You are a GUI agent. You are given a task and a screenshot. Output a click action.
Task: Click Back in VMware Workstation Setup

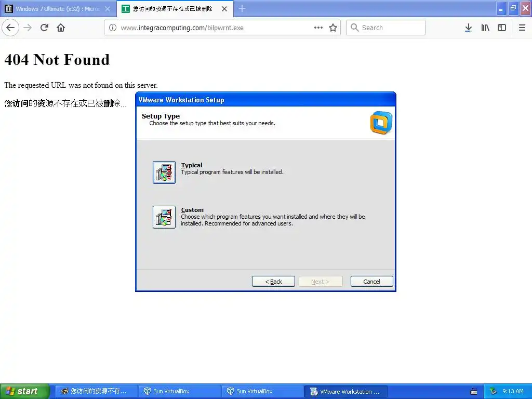pos(273,282)
